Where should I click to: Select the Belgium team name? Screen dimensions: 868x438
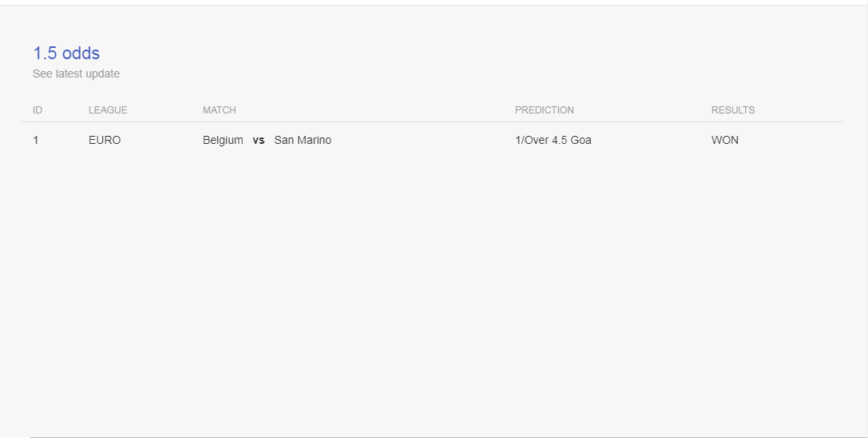click(223, 140)
